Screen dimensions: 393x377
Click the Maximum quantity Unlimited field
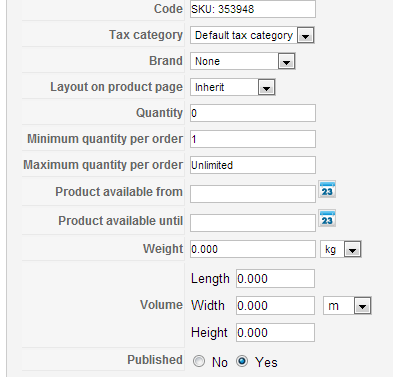pyautogui.click(x=253, y=165)
